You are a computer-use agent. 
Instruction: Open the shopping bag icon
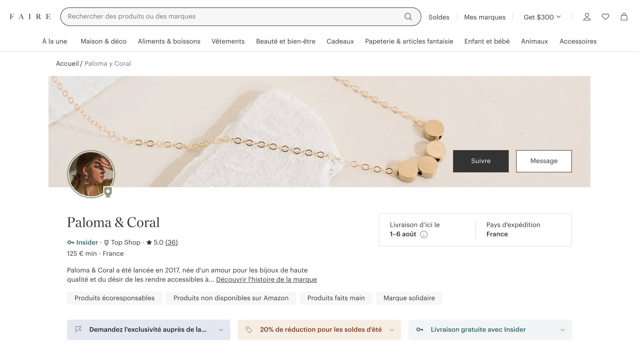tap(624, 17)
